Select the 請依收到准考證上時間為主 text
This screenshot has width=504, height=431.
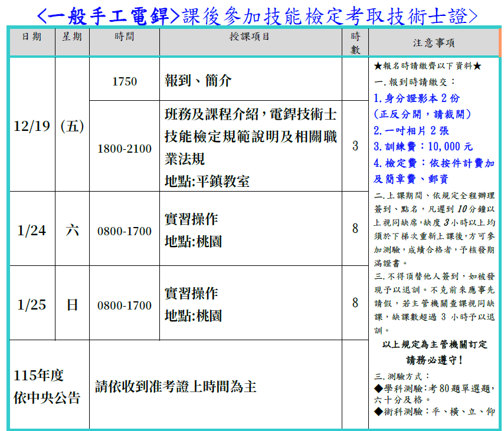tap(176, 387)
